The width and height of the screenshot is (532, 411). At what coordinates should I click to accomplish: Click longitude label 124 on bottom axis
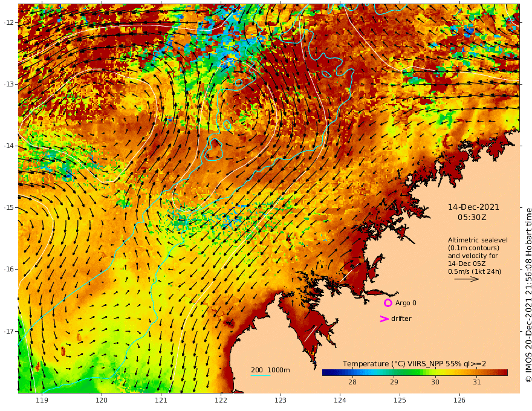point(340,400)
